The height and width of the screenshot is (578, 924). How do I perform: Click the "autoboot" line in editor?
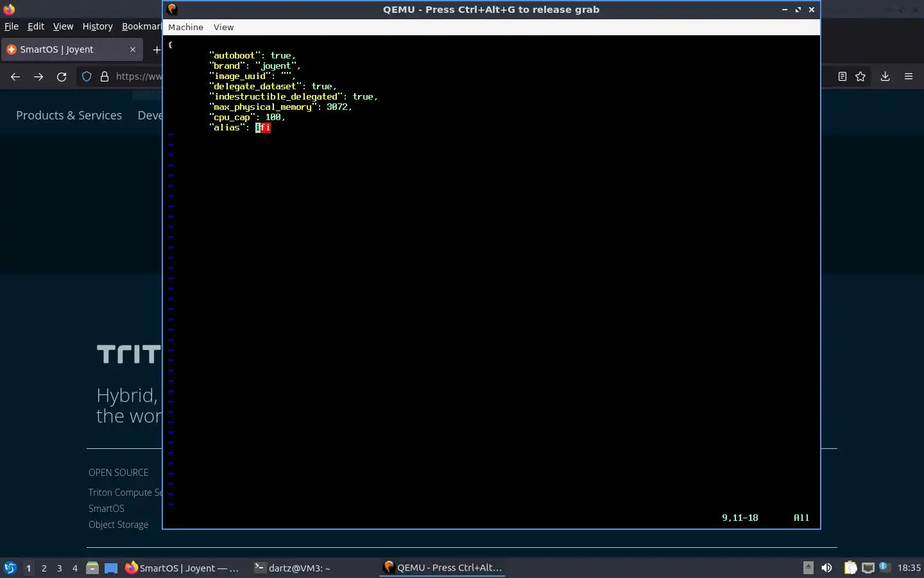252,55
